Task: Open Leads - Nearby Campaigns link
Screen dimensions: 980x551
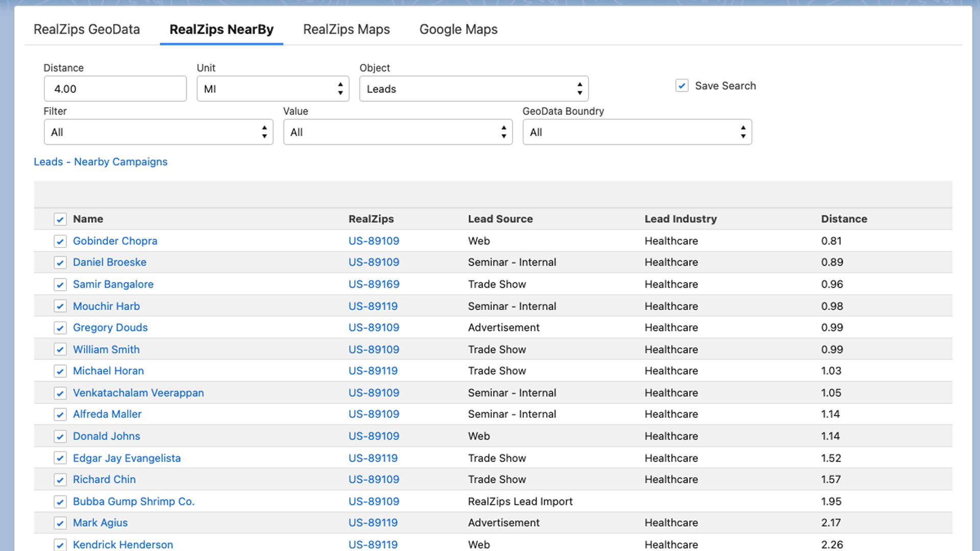Action: click(x=100, y=162)
